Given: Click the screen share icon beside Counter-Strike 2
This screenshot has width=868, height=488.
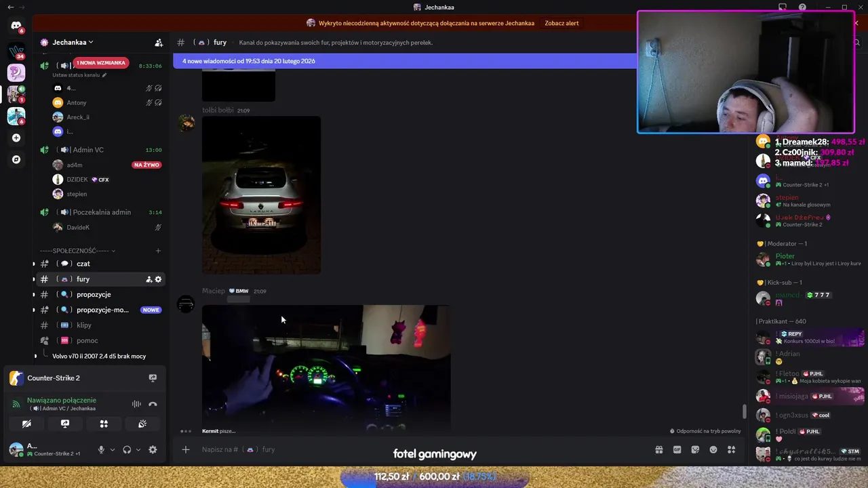Looking at the screenshot, I should click(x=153, y=378).
